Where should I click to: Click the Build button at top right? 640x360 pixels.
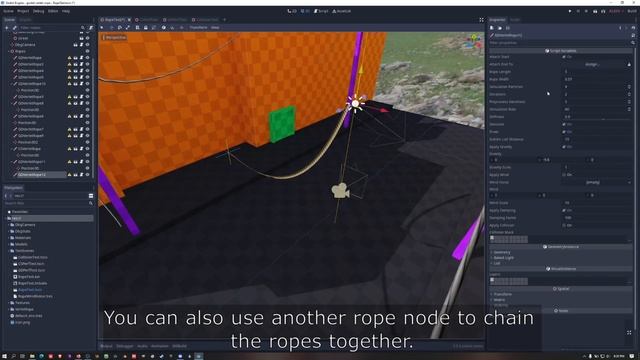(x=632, y=11)
